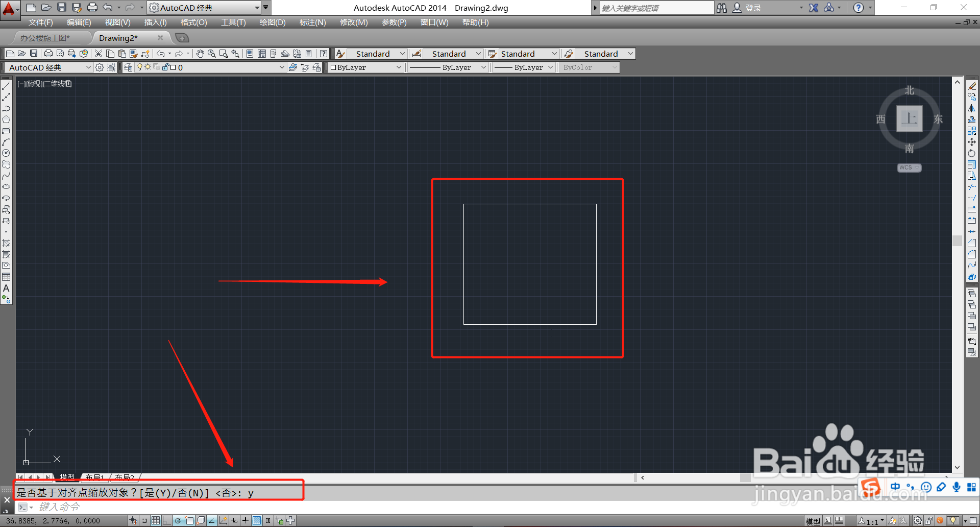Expand the table style Standard dropdown
Viewport: 980px width, 527px height.
click(554, 54)
